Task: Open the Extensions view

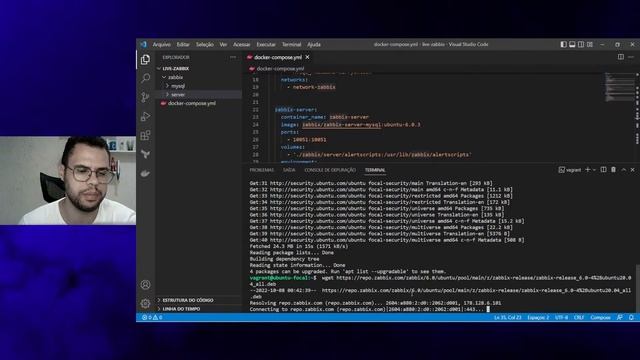Action: 145,135
